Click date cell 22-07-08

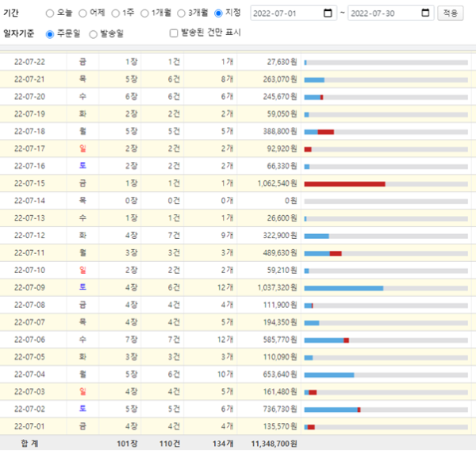(29, 305)
